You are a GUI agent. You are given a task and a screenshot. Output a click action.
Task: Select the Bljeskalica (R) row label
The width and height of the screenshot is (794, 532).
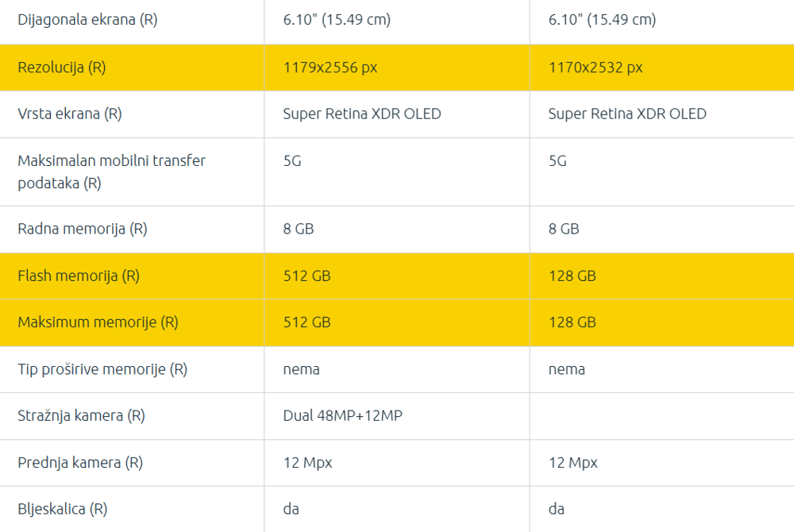pyautogui.click(x=63, y=509)
